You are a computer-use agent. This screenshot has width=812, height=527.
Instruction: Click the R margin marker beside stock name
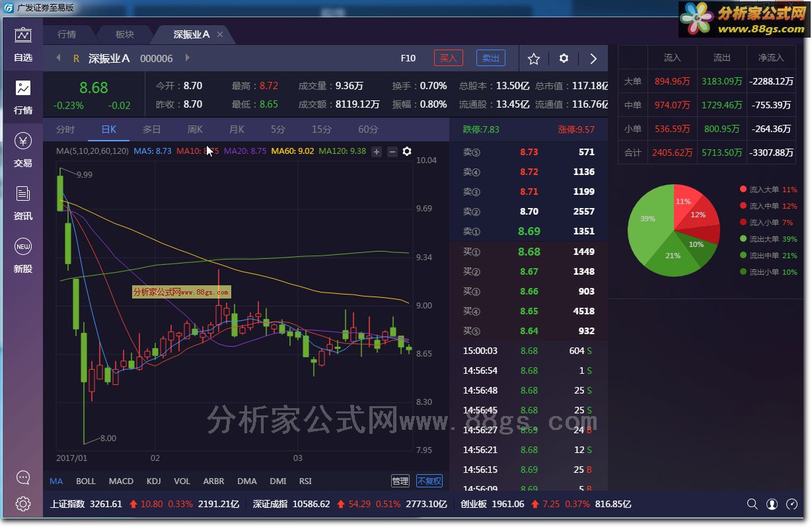click(76, 59)
